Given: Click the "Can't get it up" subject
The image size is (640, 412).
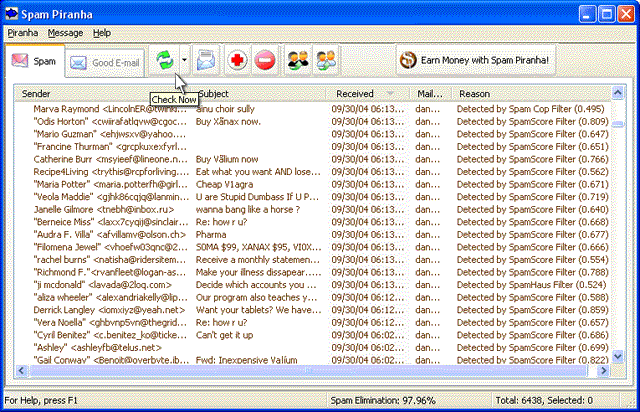Looking at the screenshot, I should [224, 335].
